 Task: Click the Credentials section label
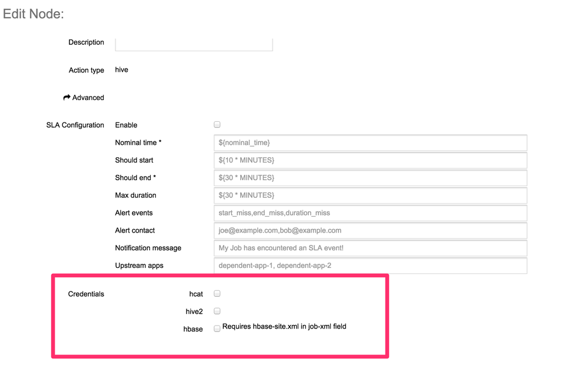click(86, 294)
